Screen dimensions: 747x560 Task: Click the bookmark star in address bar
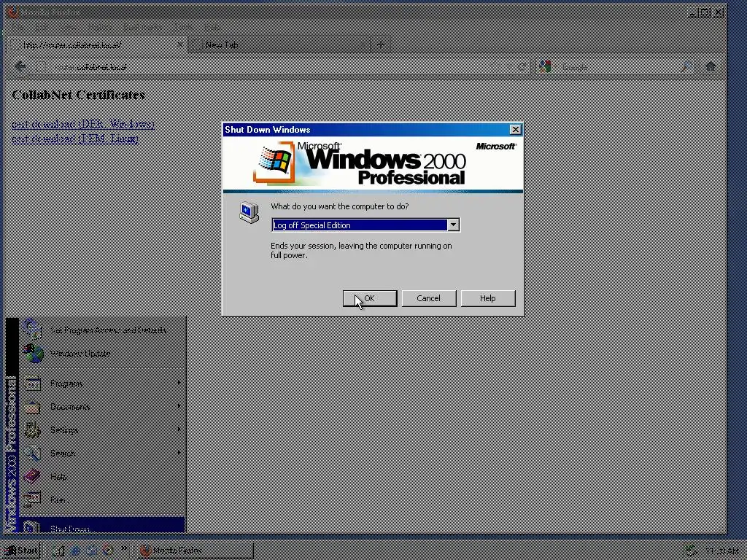tap(494, 66)
